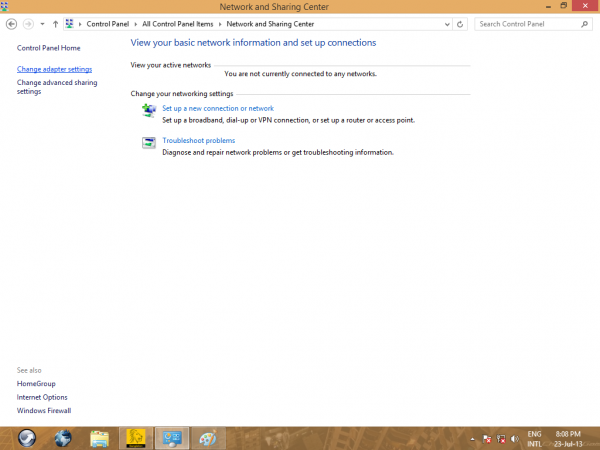This screenshot has height=450, width=600.
Task: Click the clock showing 8:08 PM
Action: point(568,434)
